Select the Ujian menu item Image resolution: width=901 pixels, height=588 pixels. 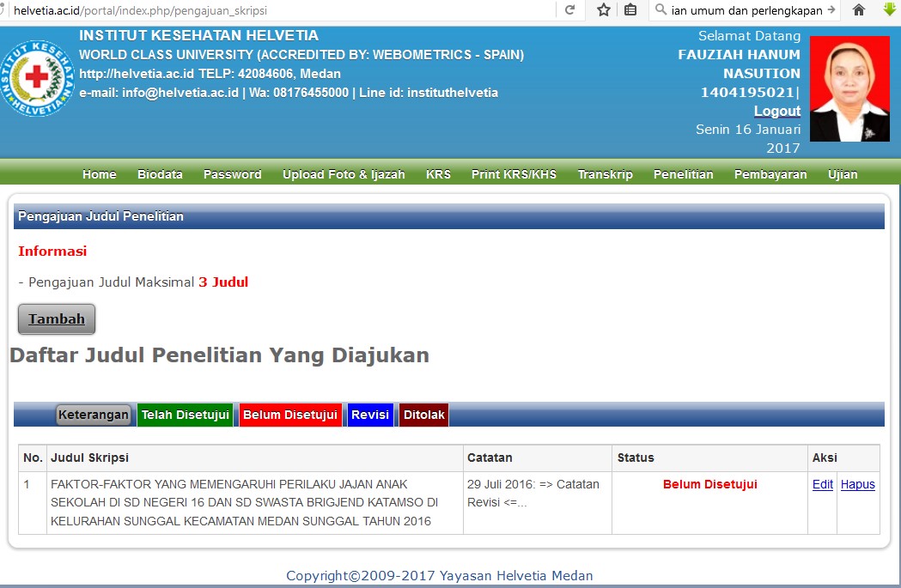pos(843,174)
